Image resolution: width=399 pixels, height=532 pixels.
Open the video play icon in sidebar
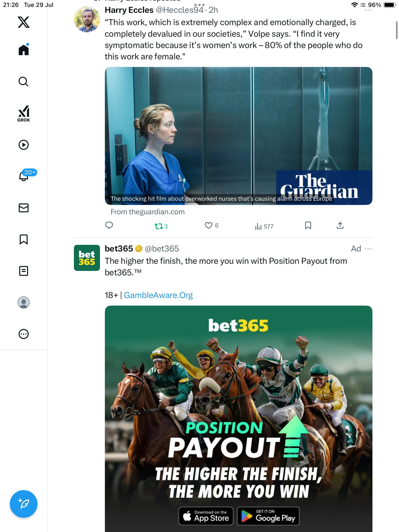pyautogui.click(x=24, y=145)
